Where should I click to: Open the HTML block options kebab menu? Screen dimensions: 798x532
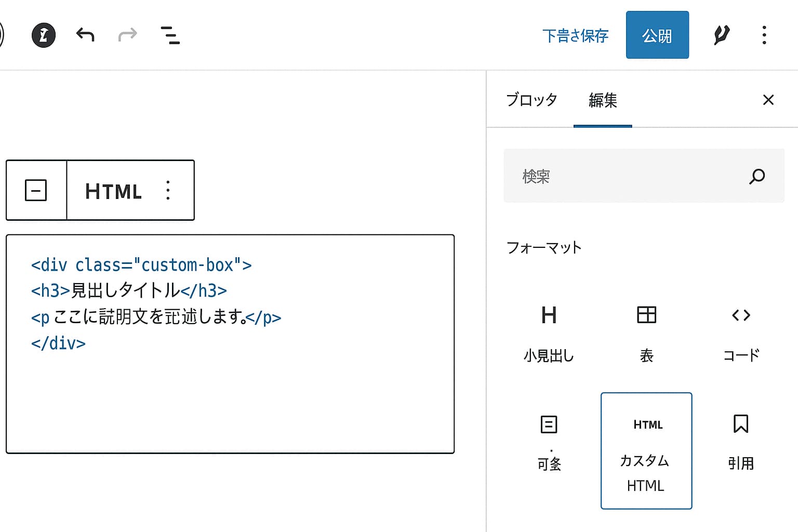coord(167,190)
